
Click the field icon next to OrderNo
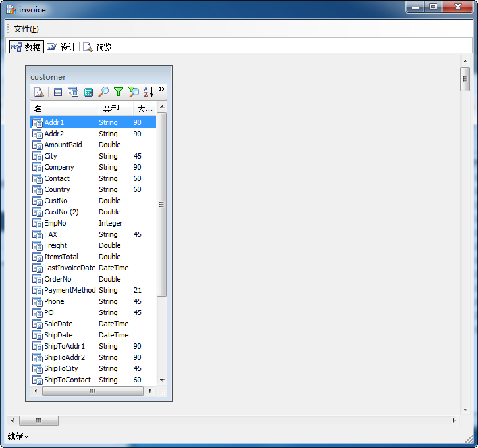pos(37,280)
